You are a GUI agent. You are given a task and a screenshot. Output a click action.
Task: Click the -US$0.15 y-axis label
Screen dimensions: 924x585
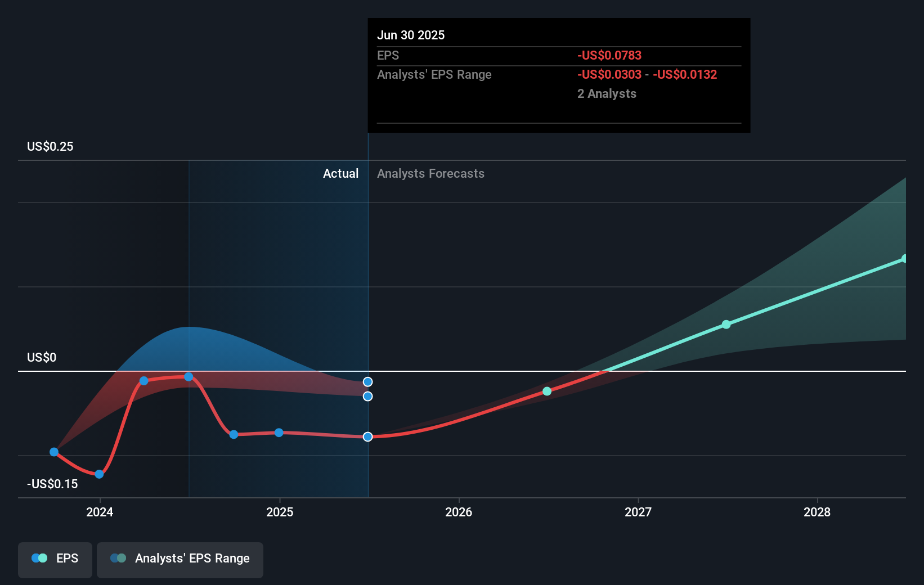point(52,484)
